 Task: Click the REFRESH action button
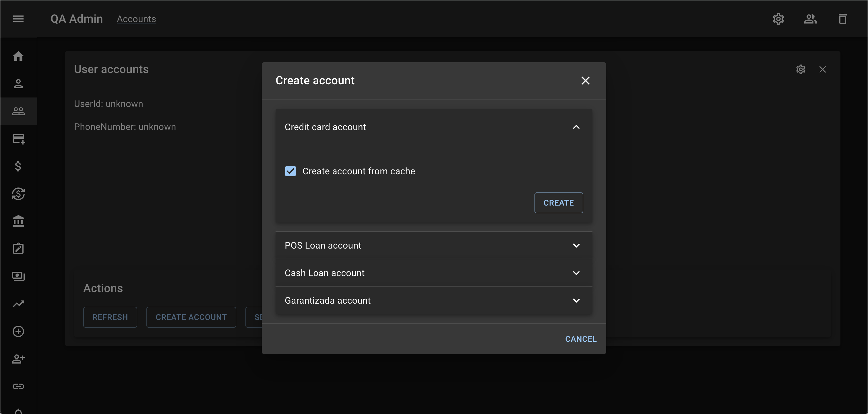[110, 317]
